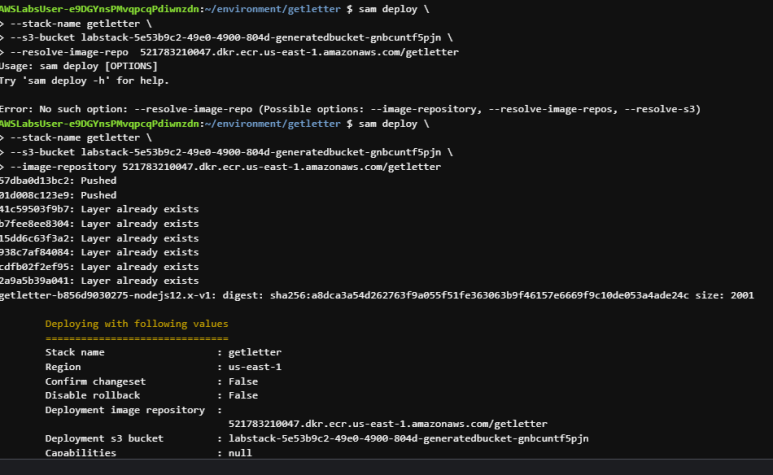Click the Capabilities value 'null'
The width and height of the screenshot is (773, 475).
coord(240,453)
